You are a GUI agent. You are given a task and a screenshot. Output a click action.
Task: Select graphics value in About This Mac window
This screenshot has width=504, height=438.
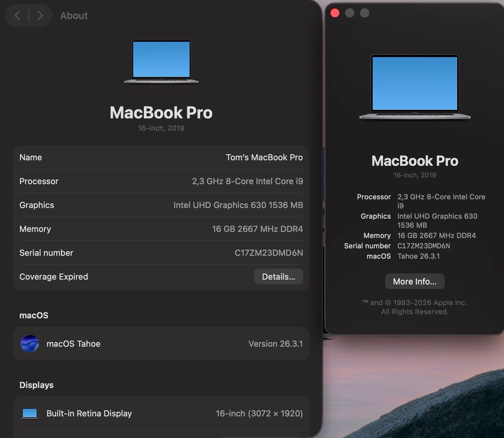(437, 221)
